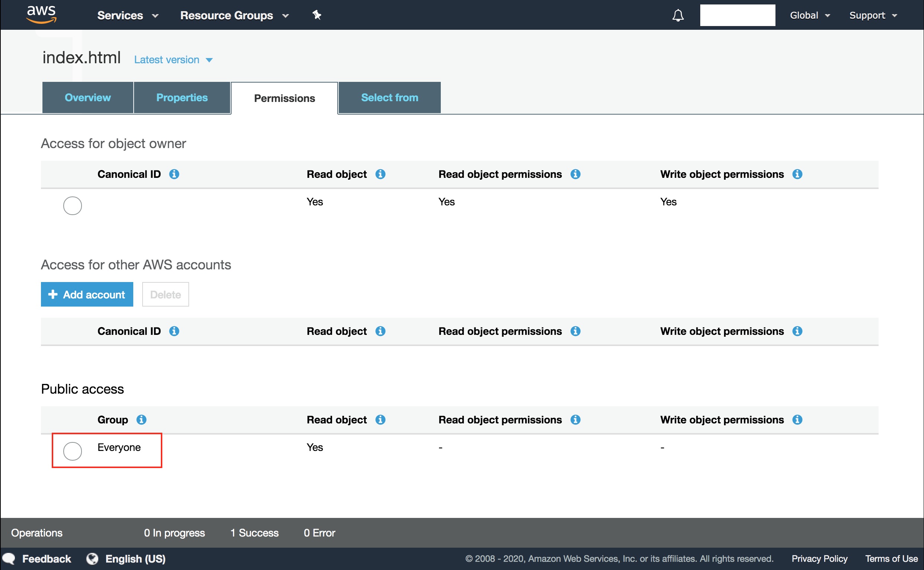Expand the Support menu
Image resolution: width=924 pixels, height=570 pixels.
click(x=873, y=16)
